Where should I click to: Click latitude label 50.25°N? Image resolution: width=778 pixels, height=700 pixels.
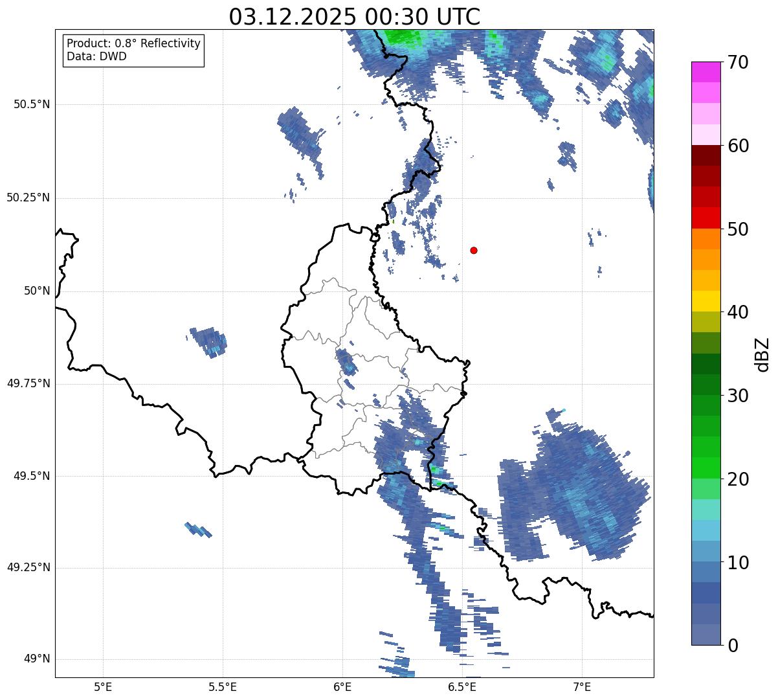tap(28, 198)
